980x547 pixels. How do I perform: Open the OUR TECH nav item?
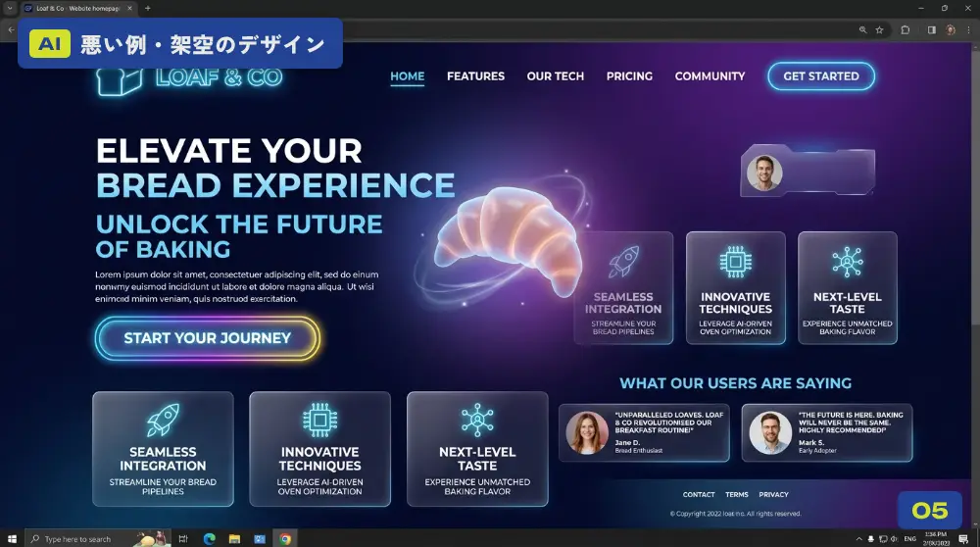click(555, 76)
